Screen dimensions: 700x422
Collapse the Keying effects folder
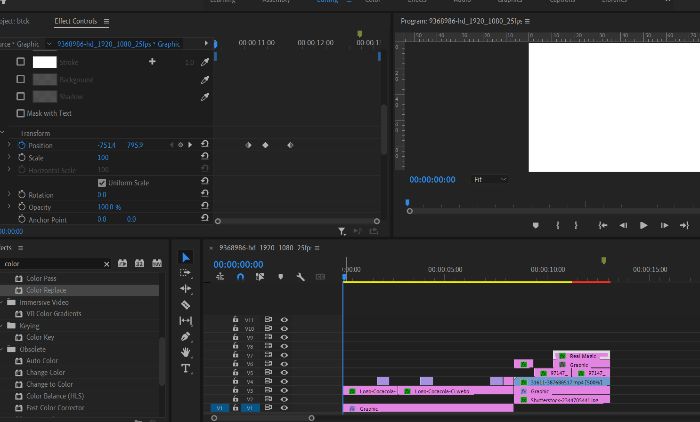tap(2, 326)
